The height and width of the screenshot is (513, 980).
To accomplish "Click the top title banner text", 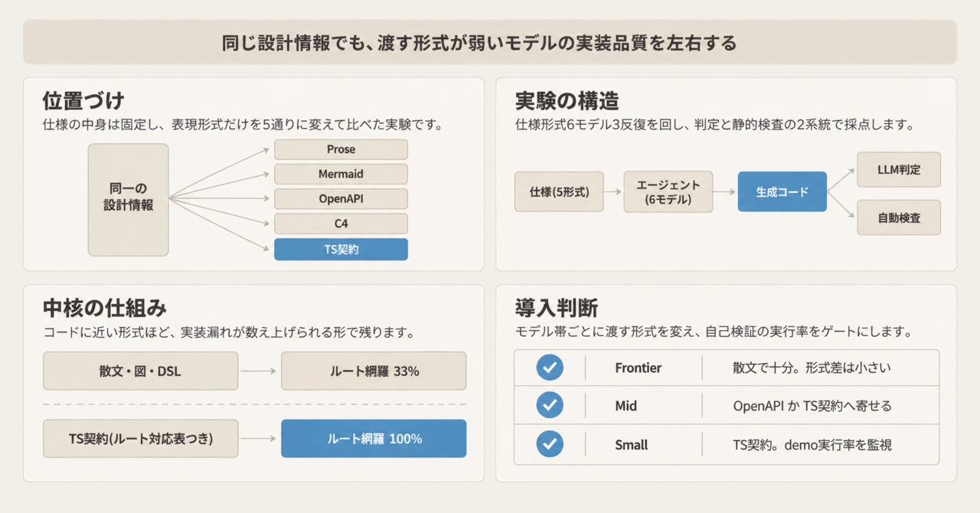I will (x=479, y=43).
